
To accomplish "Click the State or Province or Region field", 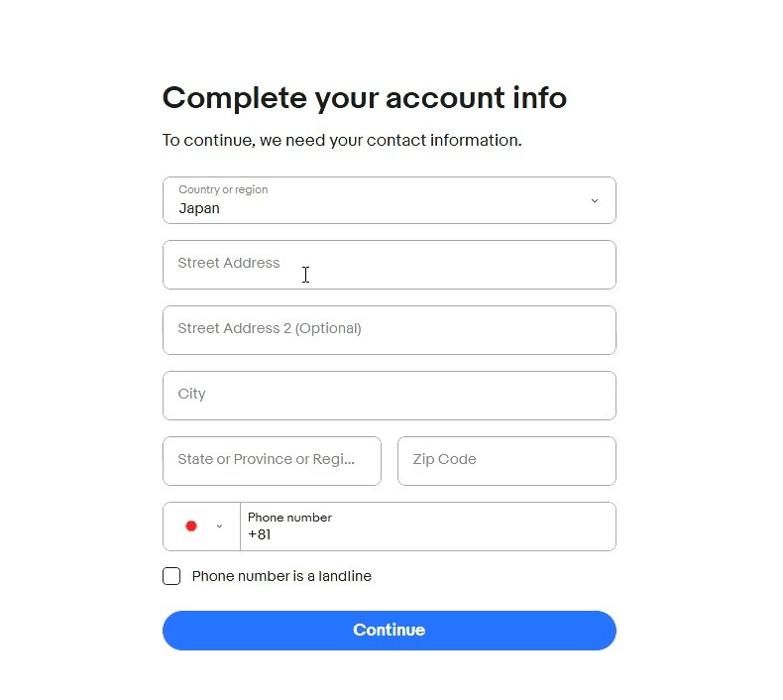I will [x=272, y=461].
